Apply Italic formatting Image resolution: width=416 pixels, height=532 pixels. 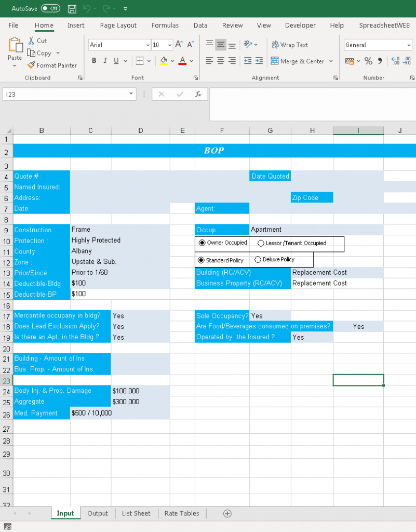[x=105, y=61]
